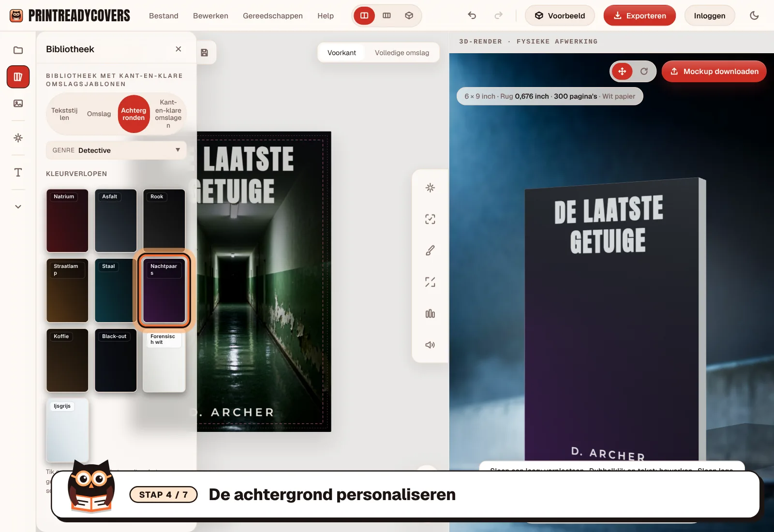Click the undo arrow

(x=472, y=15)
